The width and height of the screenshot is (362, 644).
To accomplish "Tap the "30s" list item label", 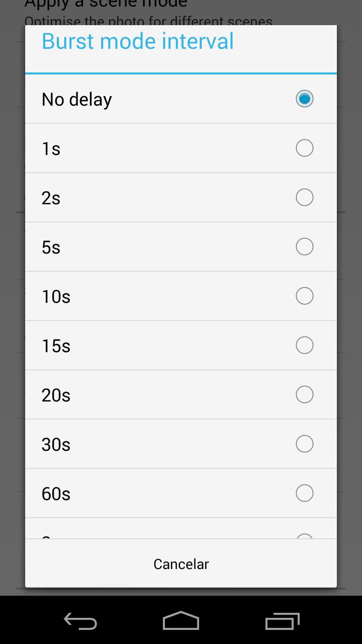I will click(56, 445).
